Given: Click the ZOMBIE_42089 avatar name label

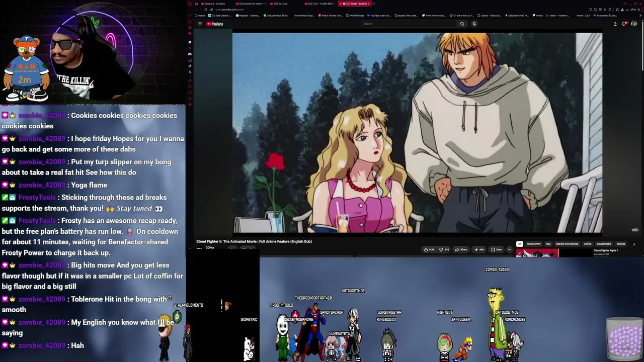Looking at the screenshot, I should point(497,269).
